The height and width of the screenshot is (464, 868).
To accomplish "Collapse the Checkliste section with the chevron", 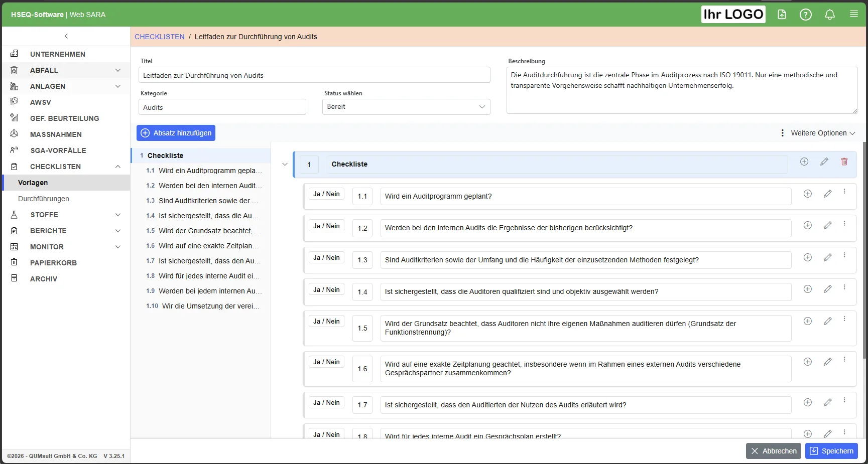I will pos(285,164).
